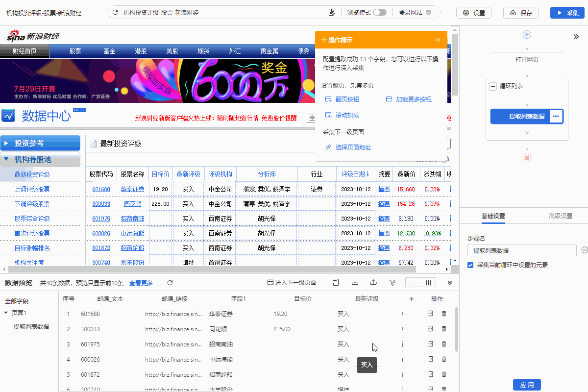Image resolution: width=588 pixels, height=392 pixels.
Task: Click the 保存 save button
Action: coord(521,13)
